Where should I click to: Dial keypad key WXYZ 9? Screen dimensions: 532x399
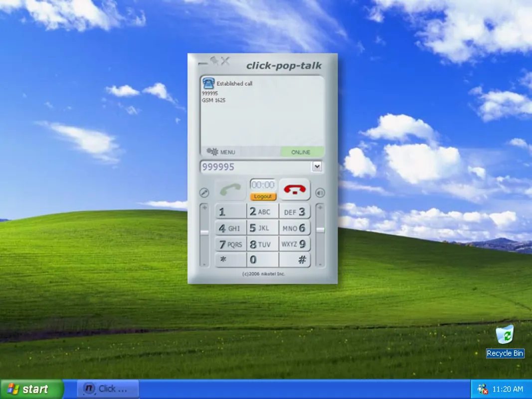pos(295,244)
